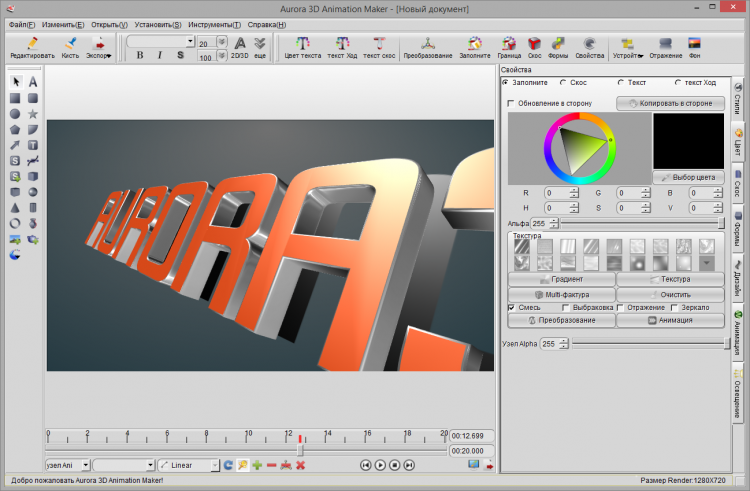The width and height of the screenshot is (750, 491).
Task: Open the Linear interpolation dropdown
Action: 188,465
